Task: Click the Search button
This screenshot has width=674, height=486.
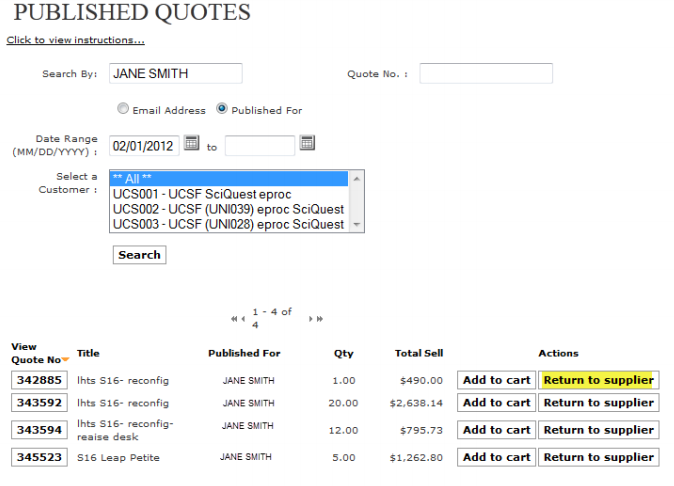Action: (140, 255)
